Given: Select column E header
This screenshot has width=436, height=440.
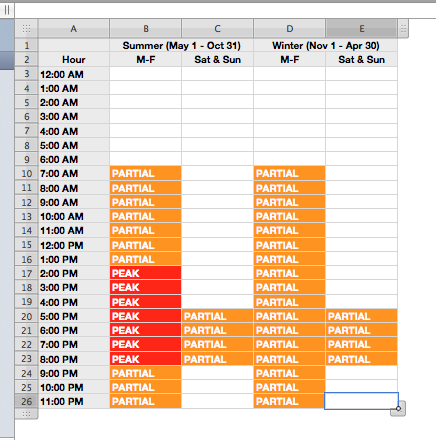Looking at the screenshot, I should [361, 29].
